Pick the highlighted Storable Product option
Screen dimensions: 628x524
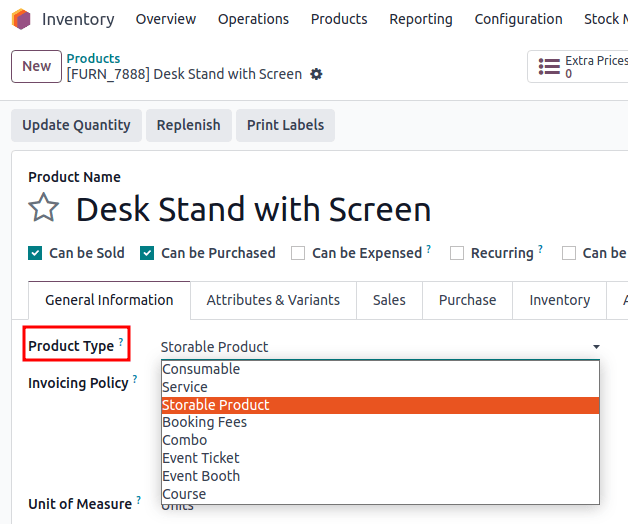tap(380, 405)
